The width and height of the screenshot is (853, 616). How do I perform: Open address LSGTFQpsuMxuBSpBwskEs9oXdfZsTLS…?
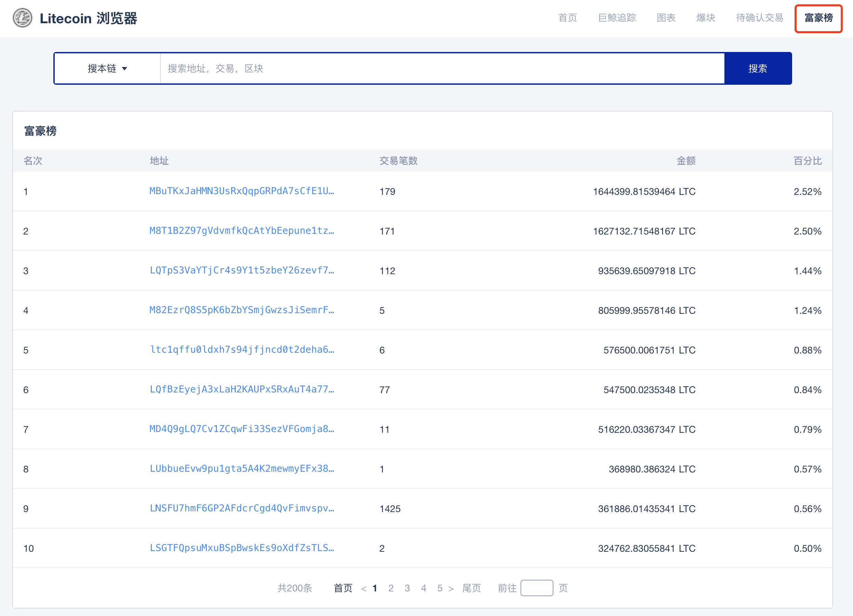point(242,548)
